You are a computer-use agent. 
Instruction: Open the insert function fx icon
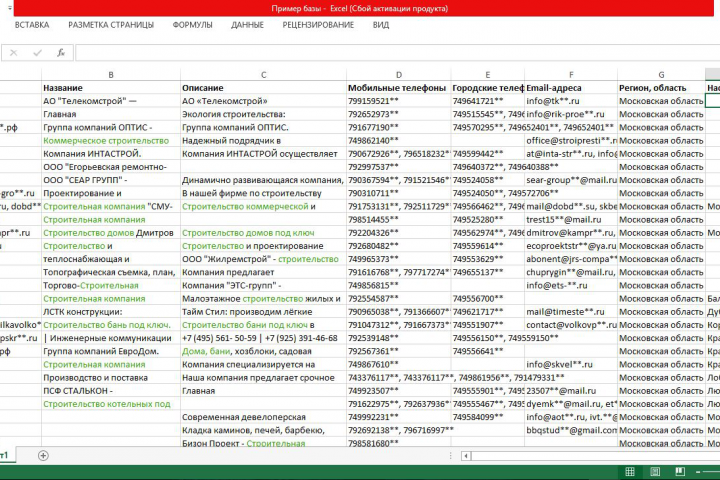tap(61, 53)
